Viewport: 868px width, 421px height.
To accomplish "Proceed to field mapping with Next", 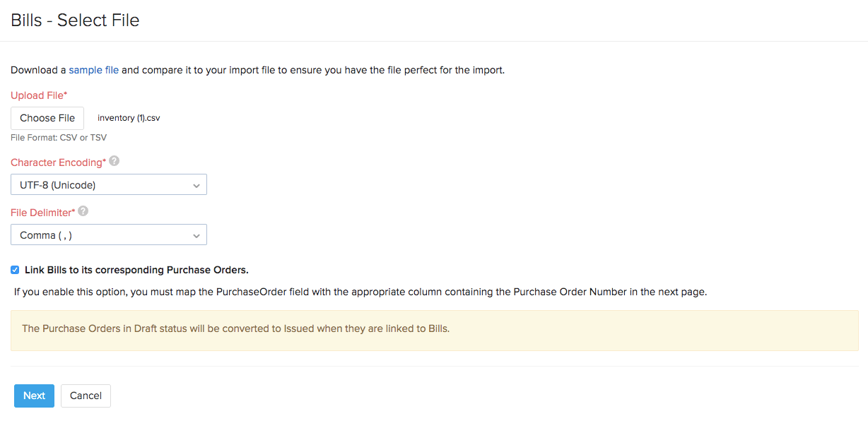I will click(x=33, y=396).
